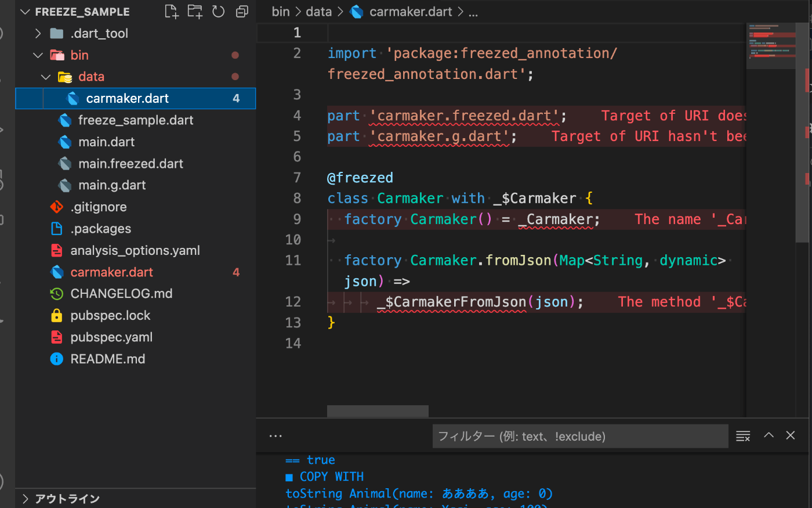This screenshot has width=812, height=508.
Task: Expand the .dart_tool folder
Action: (x=38, y=34)
